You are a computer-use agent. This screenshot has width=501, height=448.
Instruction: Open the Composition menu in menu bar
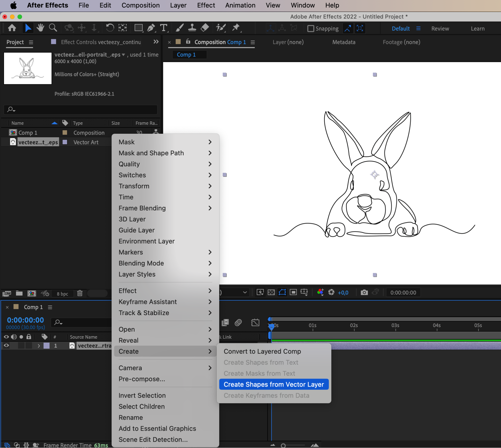(x=141, y=5)
